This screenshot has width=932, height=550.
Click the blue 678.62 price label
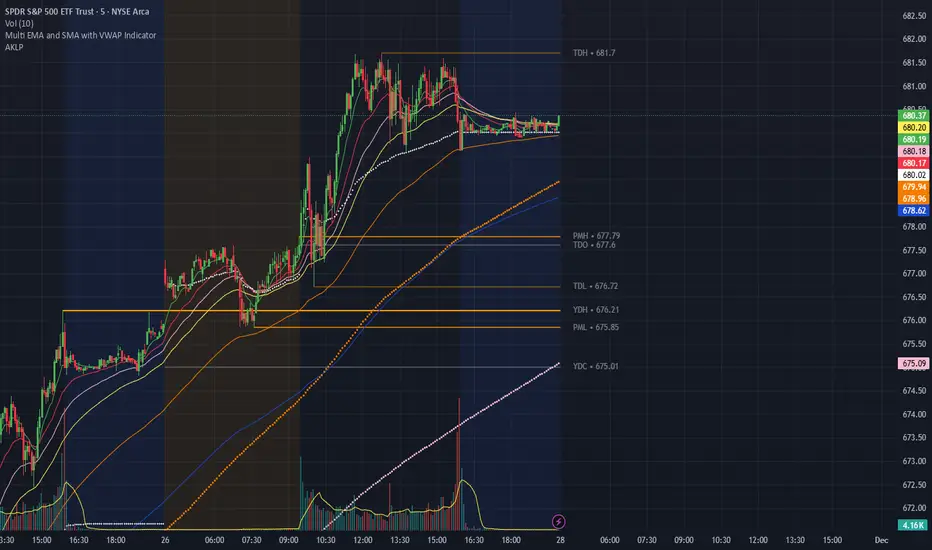coord(913,210)
